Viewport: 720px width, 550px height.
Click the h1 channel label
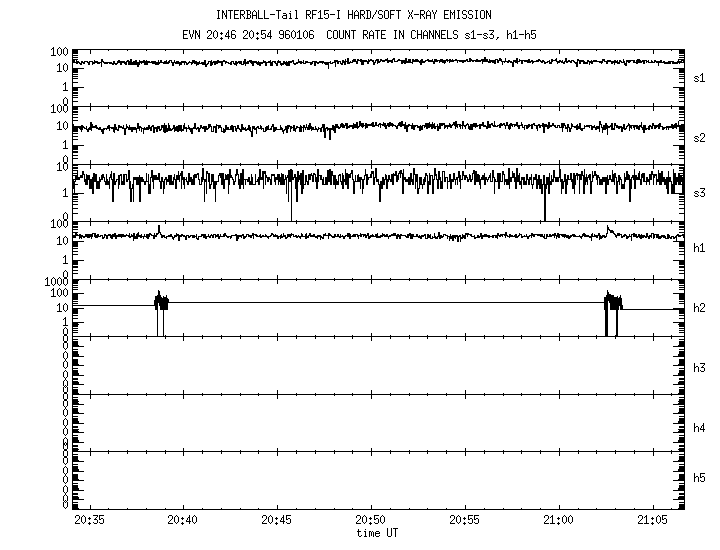point(699,248)
